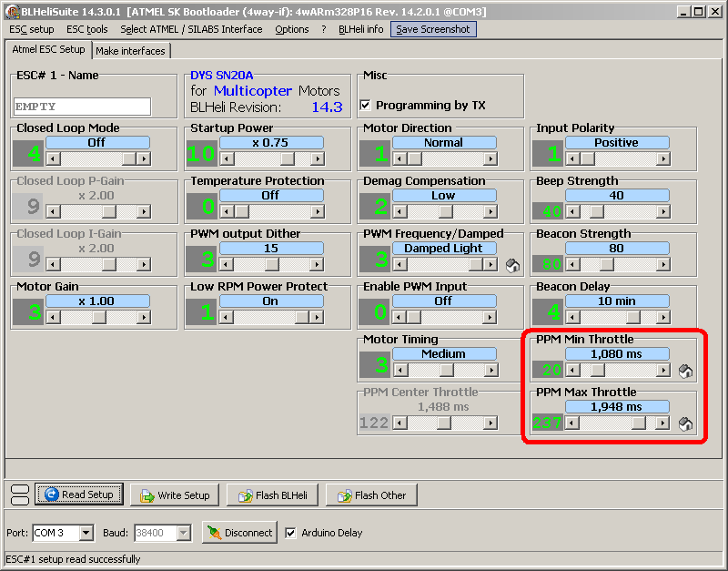Click the left arrow on PWM output Dither slider

pyautogui.click(x=227, y=264)
